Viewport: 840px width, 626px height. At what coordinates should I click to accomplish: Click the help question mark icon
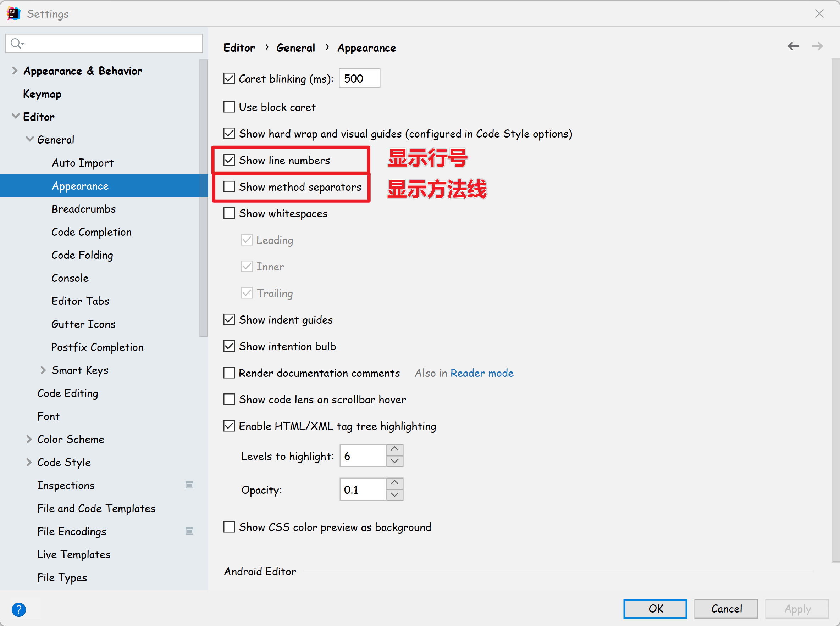coord(18,609)
